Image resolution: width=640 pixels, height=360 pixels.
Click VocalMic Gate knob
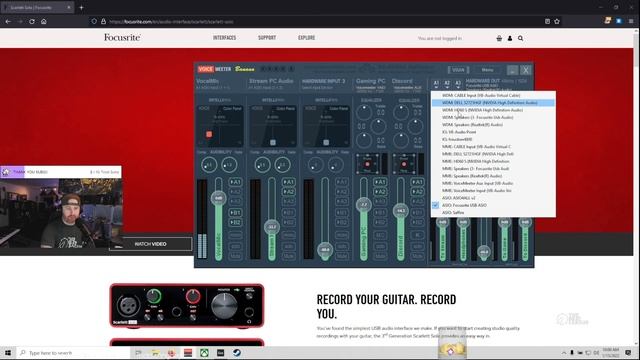click(x=229, y=165)
